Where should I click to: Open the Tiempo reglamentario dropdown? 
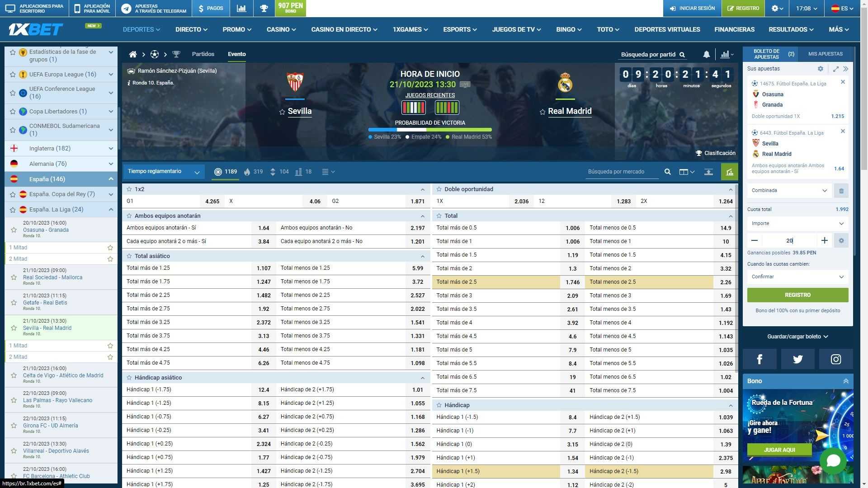point(164,172)
